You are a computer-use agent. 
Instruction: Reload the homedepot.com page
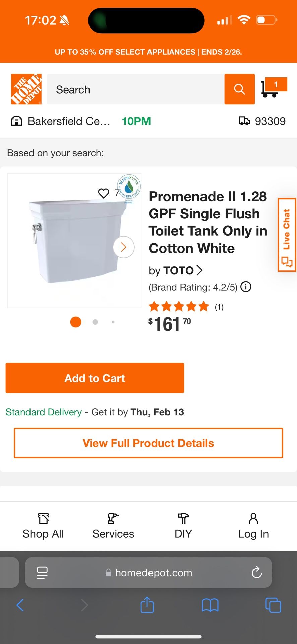coord(257,572)
